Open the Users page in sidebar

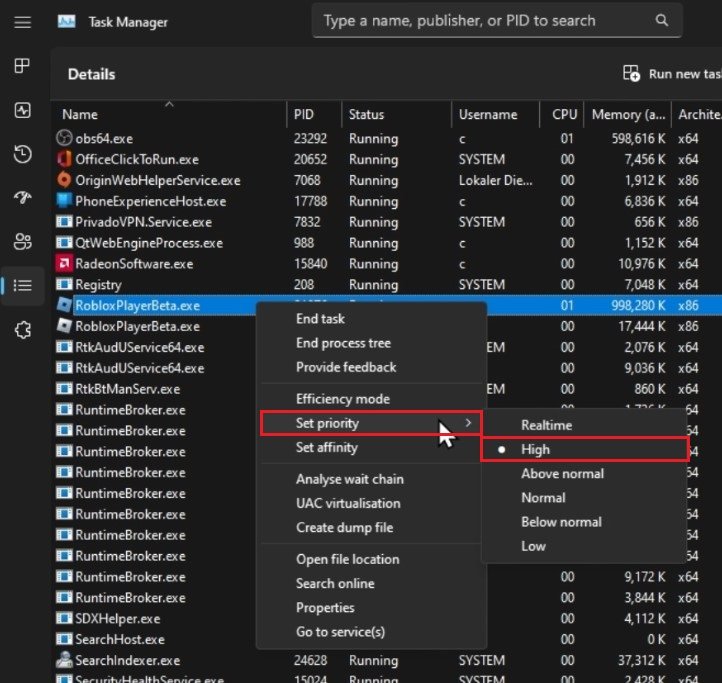[x=22, y=241]
